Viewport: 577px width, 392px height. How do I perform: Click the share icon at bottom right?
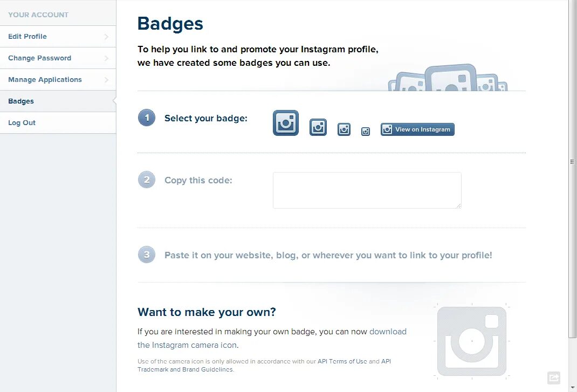[554, 377]
